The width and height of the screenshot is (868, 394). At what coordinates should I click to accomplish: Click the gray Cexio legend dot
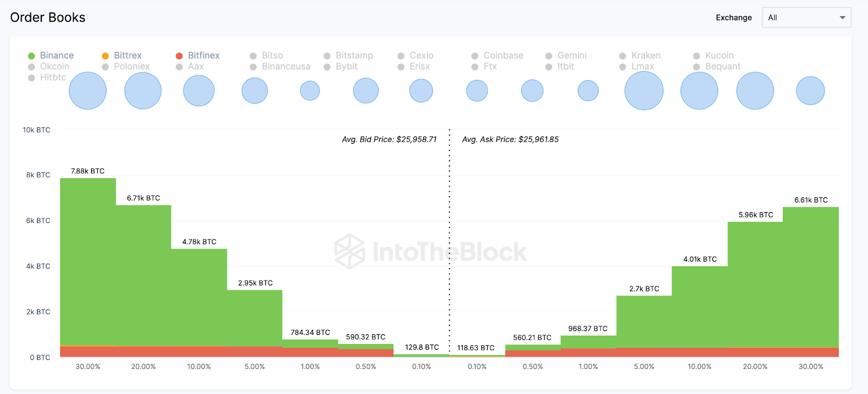click(401, 56)
